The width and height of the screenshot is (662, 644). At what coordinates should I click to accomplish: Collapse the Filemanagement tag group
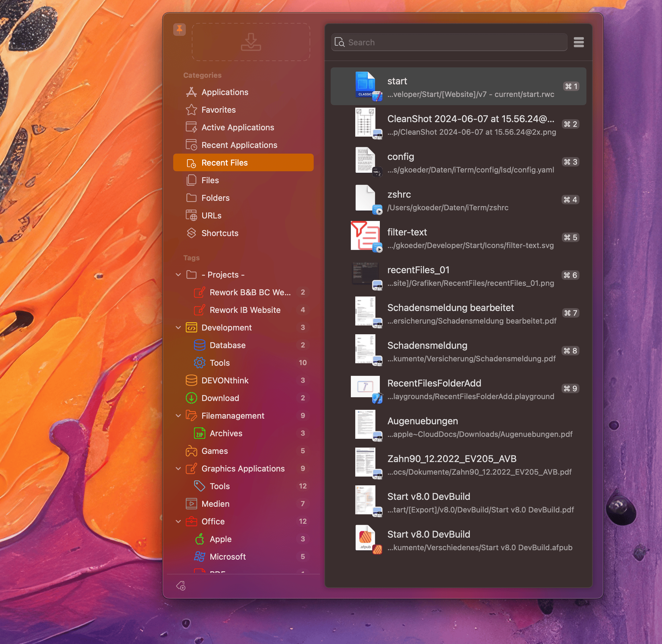coord(178,415)
